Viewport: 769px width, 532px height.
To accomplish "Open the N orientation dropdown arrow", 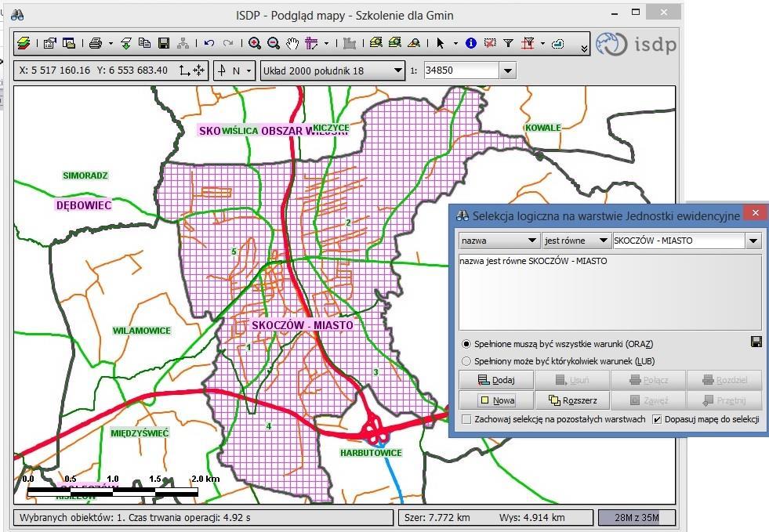I will pyautogui.click(x=248, y=71).
